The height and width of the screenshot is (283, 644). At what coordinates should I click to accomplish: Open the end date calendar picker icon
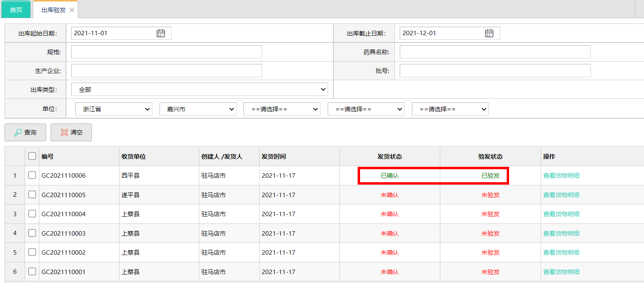(x=489, y=33)
